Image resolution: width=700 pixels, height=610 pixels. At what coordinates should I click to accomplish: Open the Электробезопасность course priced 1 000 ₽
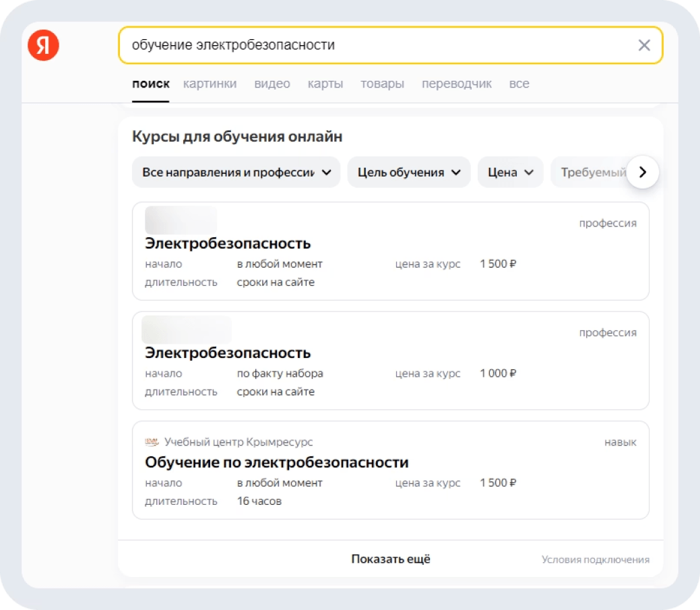click(228, 353)
